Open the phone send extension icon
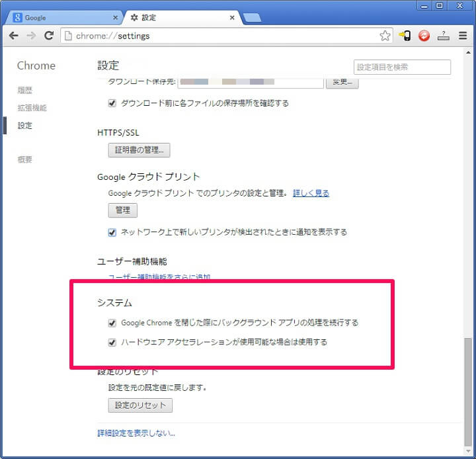The image size is (476, 459). click(x=405, y=36)
